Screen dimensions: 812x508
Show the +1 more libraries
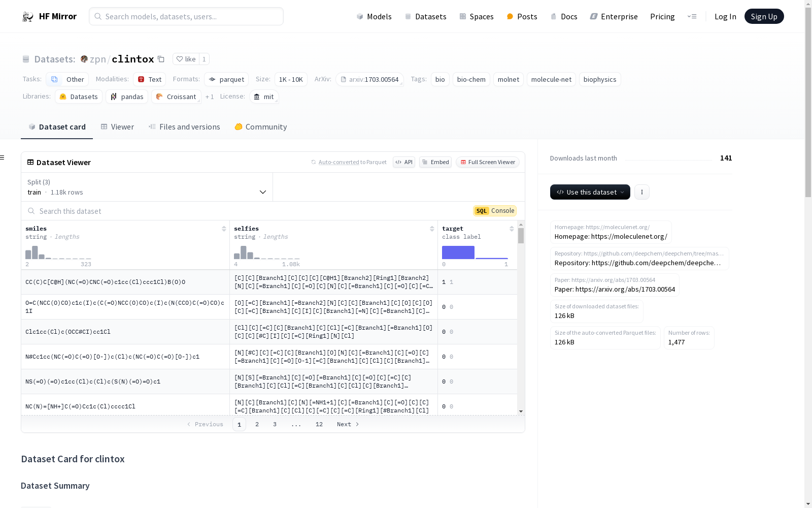210,97
